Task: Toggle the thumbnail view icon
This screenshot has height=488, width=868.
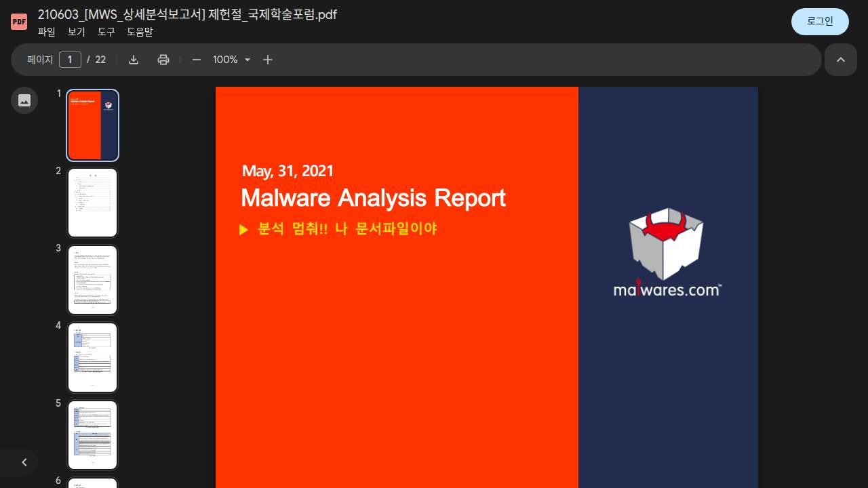Action: pyautogui.click(x=24, y=100)
